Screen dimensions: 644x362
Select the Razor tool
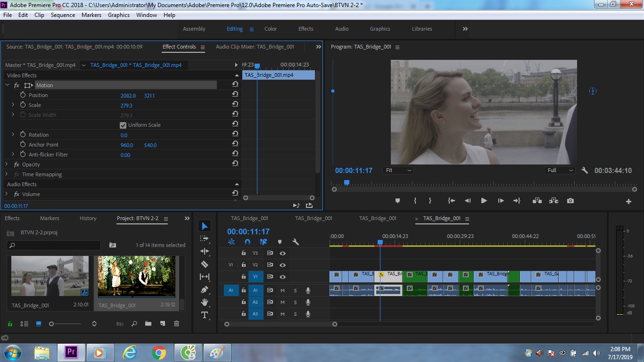pos(205,264)
